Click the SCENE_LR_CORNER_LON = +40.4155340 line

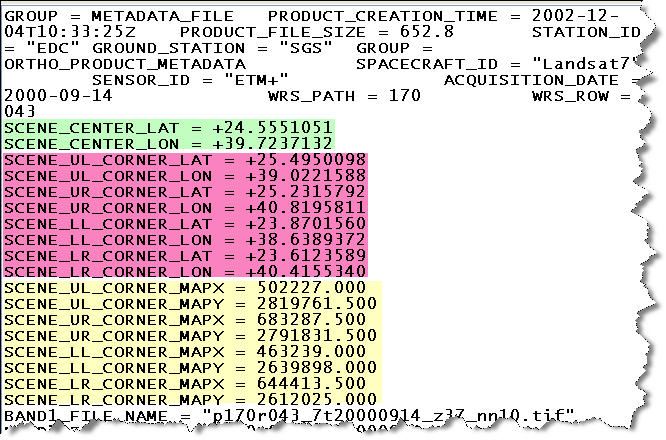(185, 271)
